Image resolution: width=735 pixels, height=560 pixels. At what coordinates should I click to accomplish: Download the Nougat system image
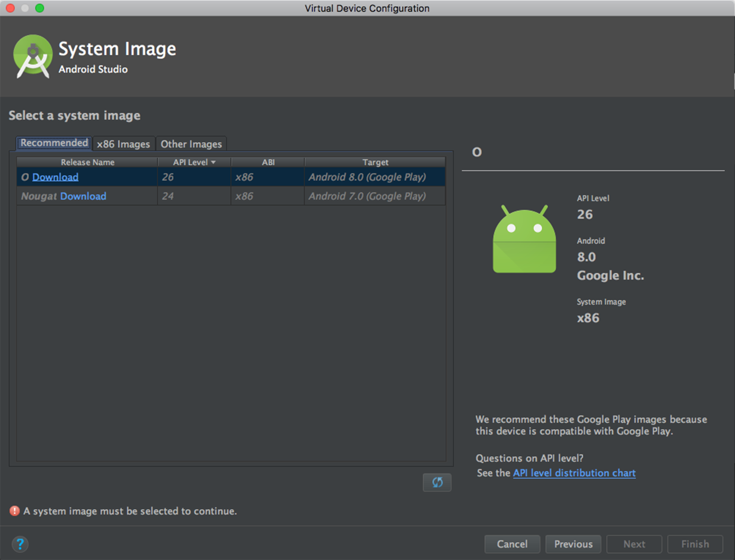83,196
